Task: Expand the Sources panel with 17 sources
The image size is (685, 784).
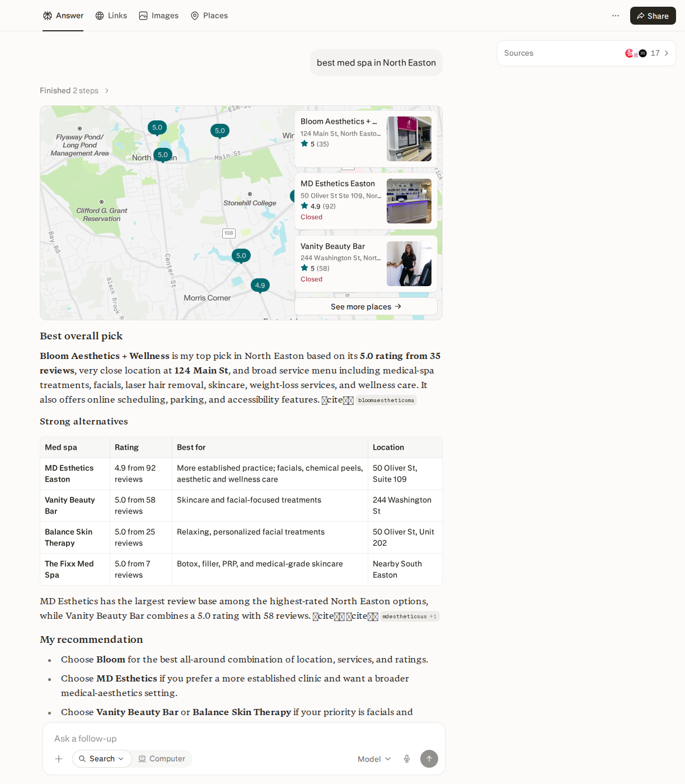Action: click(586, 53)
